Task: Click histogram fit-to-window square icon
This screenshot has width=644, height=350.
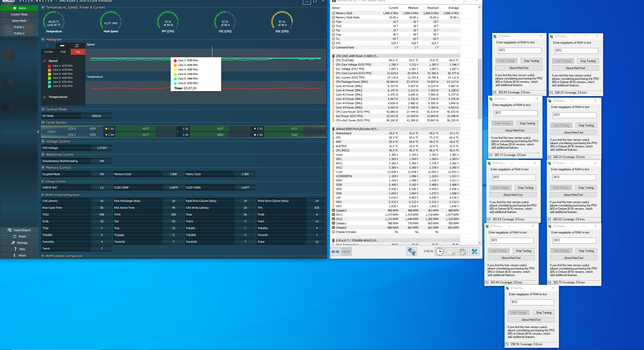Action: pos(77,46)
